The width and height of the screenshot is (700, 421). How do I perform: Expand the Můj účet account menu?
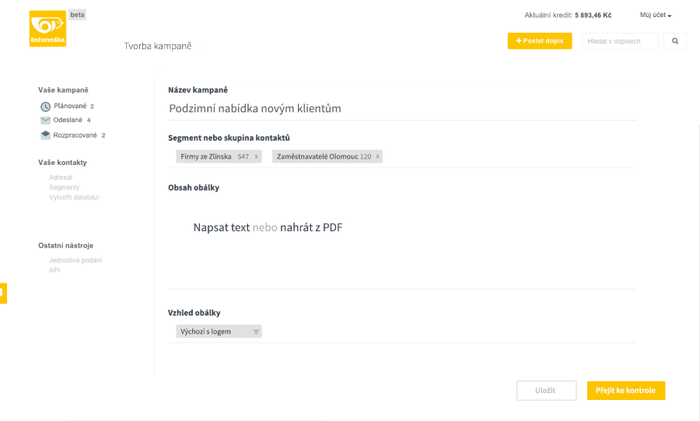click(655, 15)
